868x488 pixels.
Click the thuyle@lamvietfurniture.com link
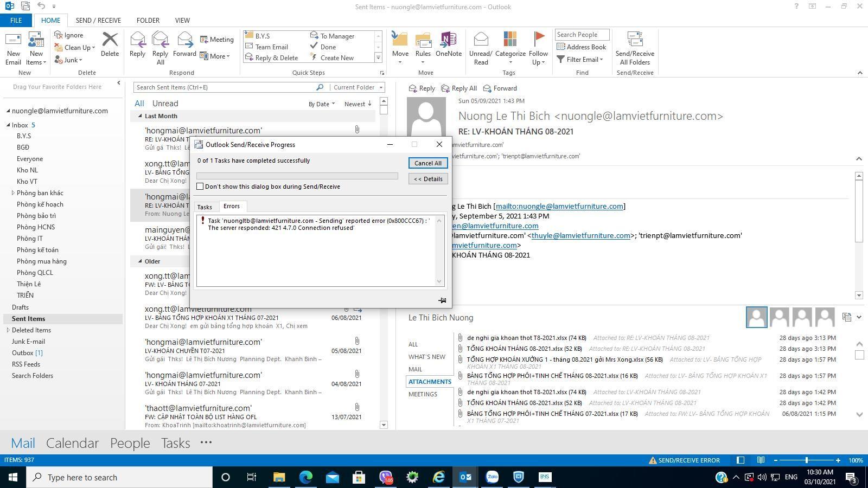[x=580, y=235]
